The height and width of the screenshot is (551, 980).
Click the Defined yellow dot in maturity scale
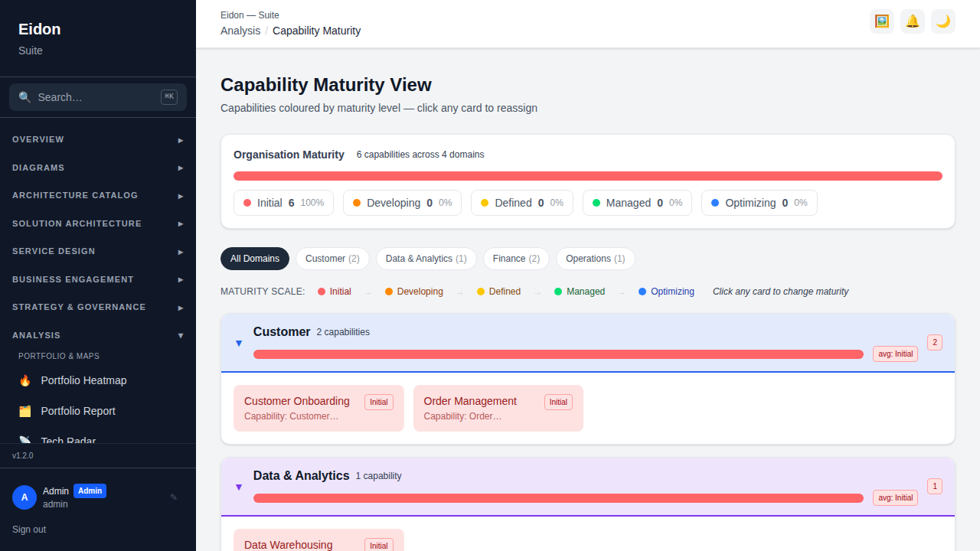pos(481,292)
